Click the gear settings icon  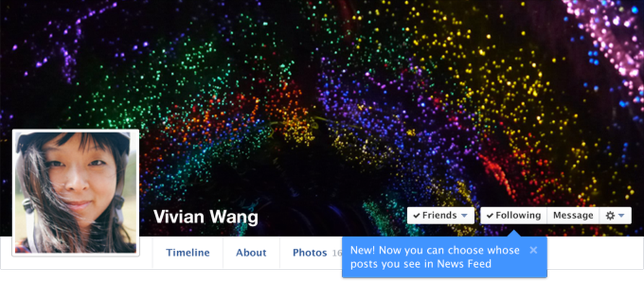coord(610,216)
